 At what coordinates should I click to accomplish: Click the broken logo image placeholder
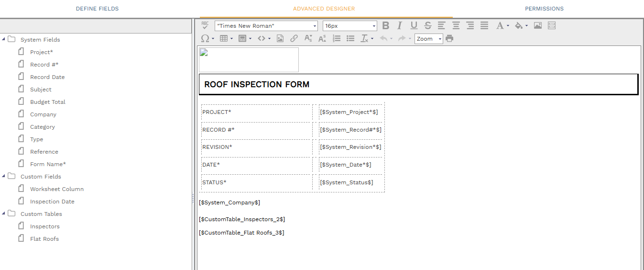click(x=249, y=60)
